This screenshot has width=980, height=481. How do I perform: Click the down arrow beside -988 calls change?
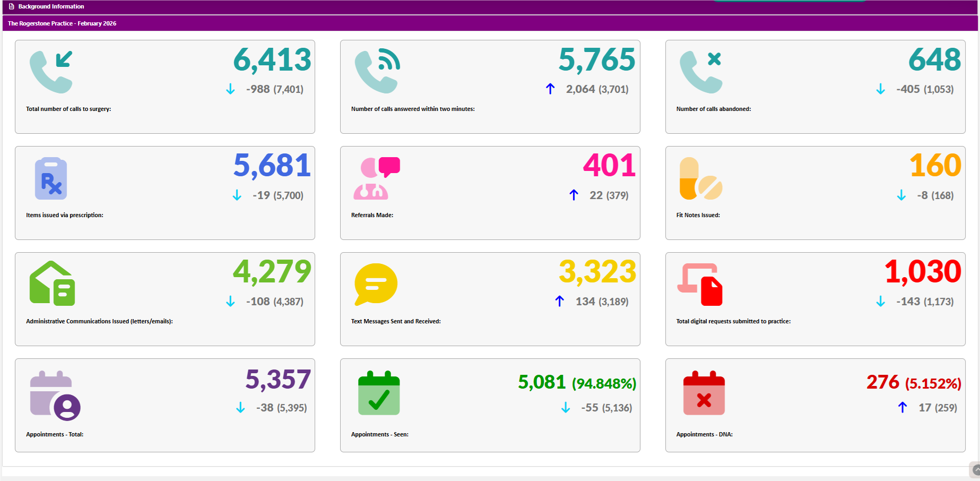[230, 89]
